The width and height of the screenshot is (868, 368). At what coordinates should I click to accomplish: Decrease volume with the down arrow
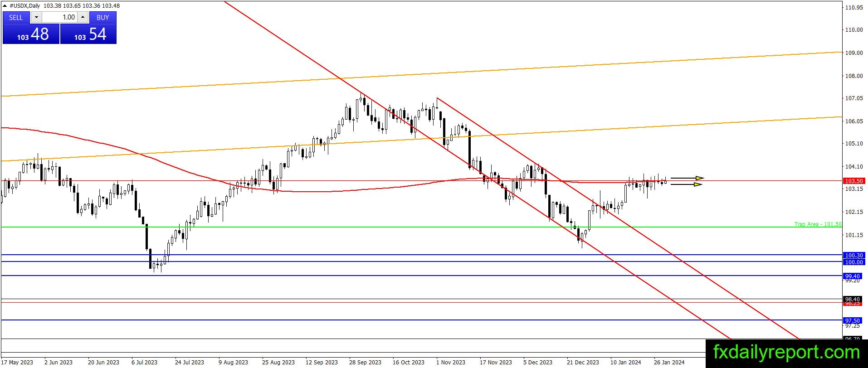pyautogui.click(x=37, y=17)
